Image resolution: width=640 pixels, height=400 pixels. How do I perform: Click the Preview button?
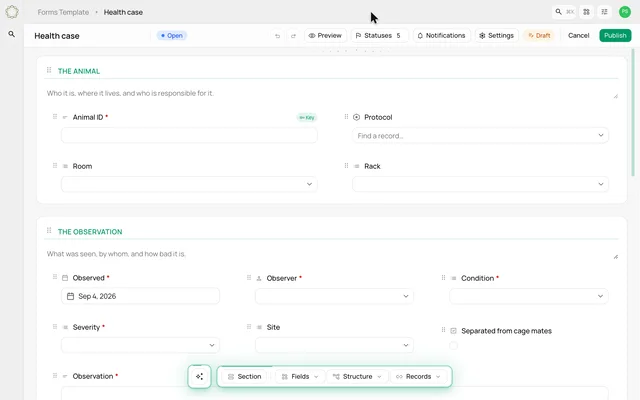(325, 36)
